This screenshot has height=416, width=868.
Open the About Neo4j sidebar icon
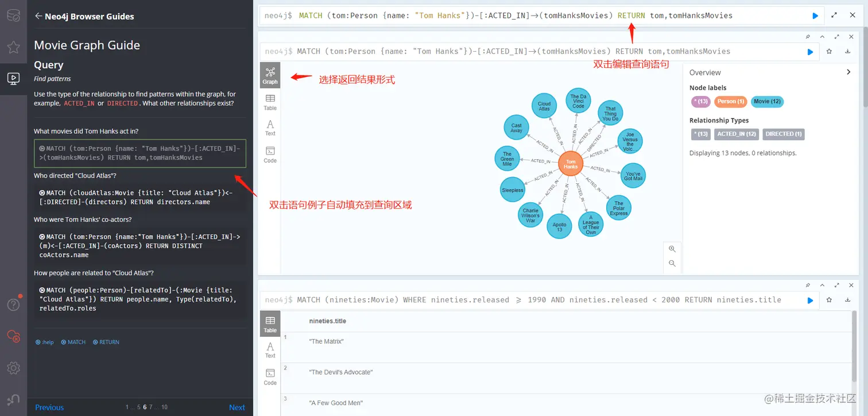tap(13, 399)
